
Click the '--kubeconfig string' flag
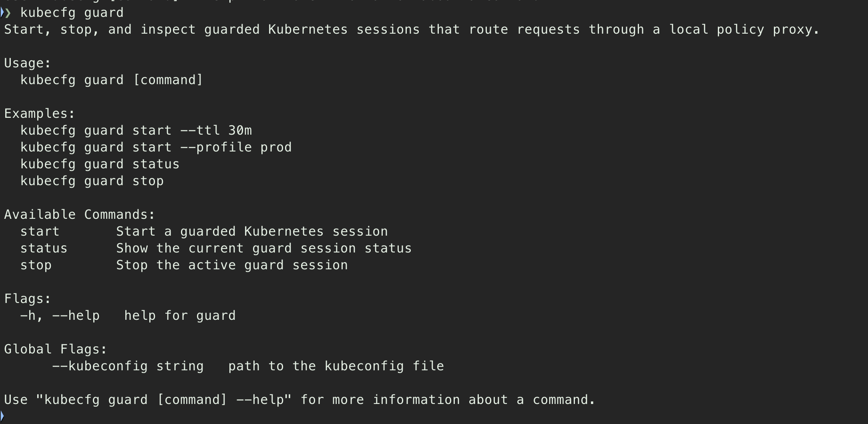tap(128, 366)
